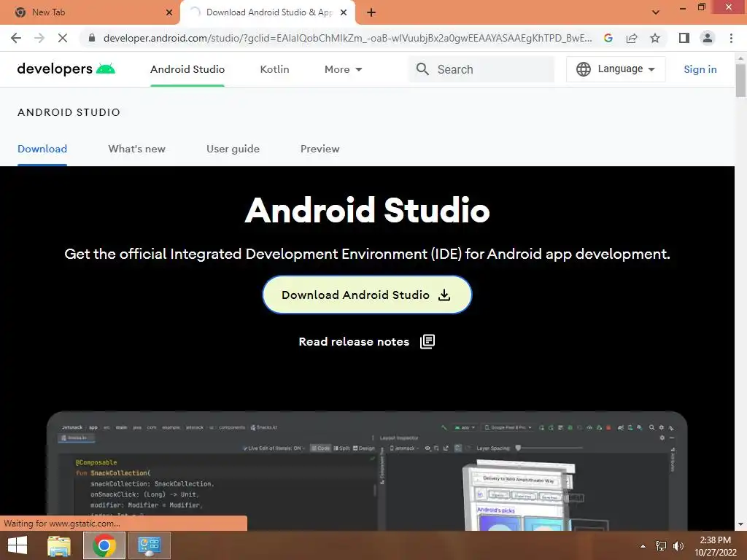The width and height of the screenshot is (747, 560).
Task: Expand the More dropdown menu
Action: [343, 69]
